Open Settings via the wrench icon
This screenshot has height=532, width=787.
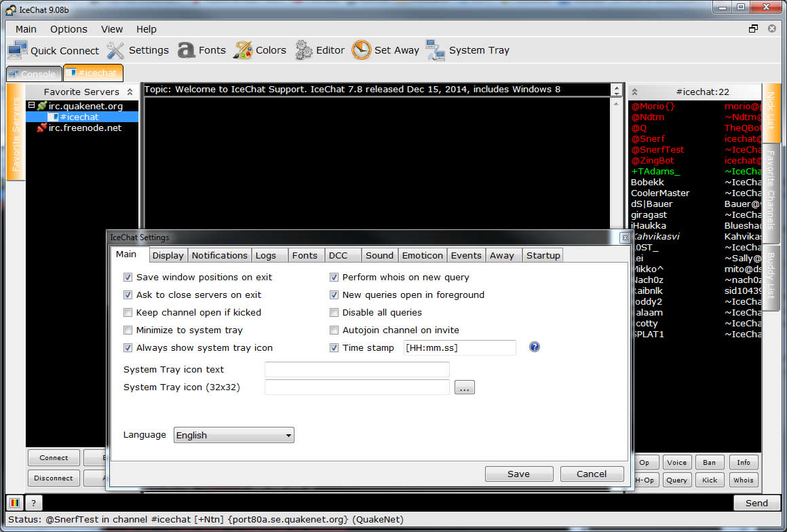point(115,50)
